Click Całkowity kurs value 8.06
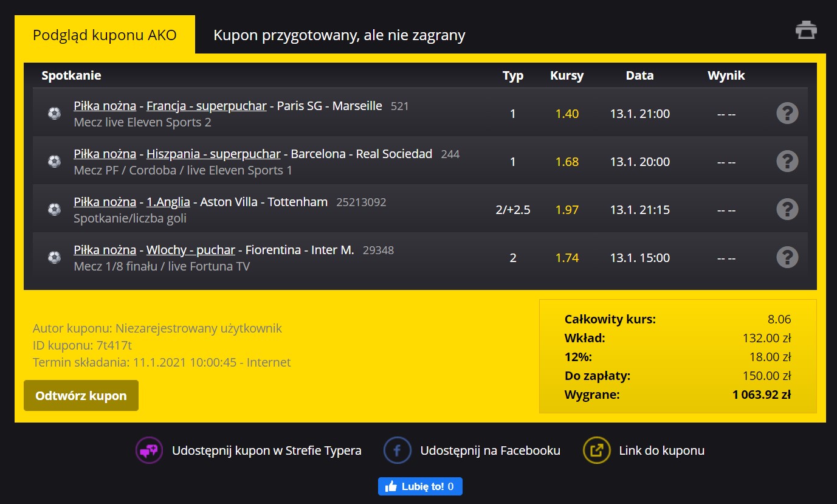 779,319
